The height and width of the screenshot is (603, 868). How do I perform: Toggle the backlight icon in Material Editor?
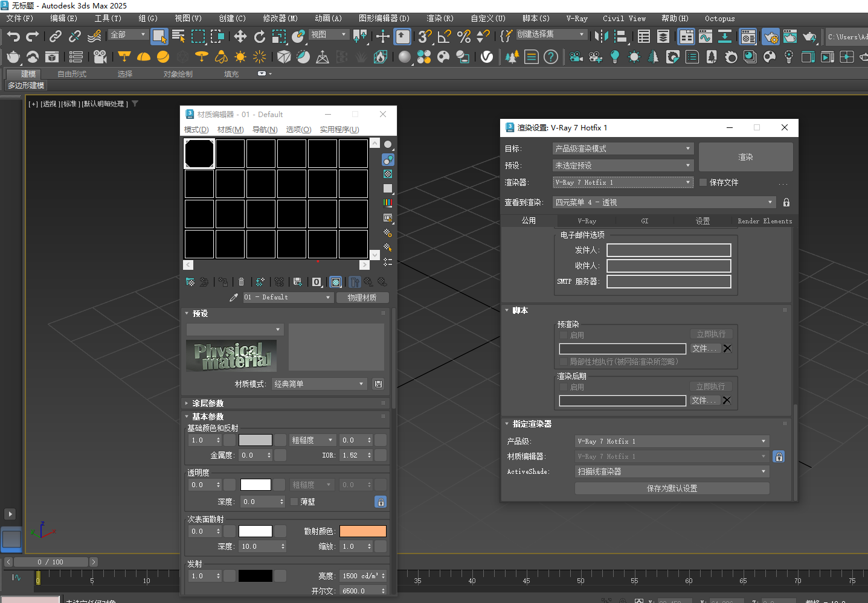388,159
